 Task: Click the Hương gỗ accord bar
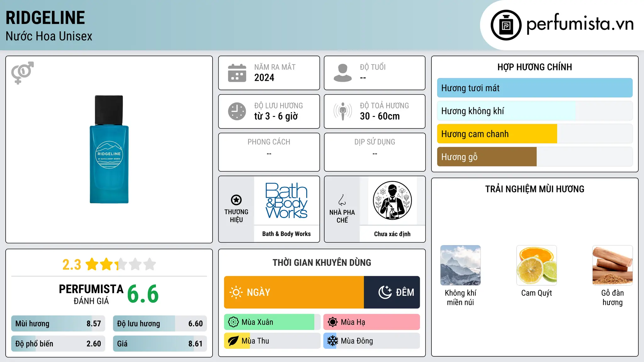535,157
